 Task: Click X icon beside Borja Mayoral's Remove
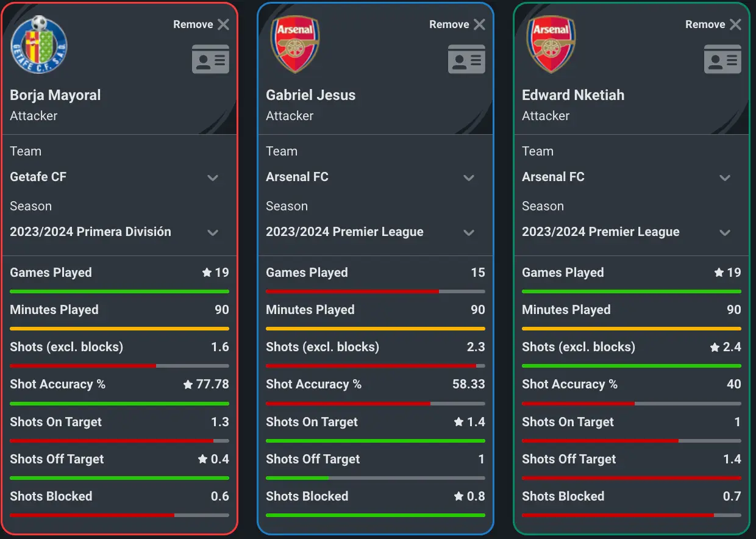click(x=224, y=24)
